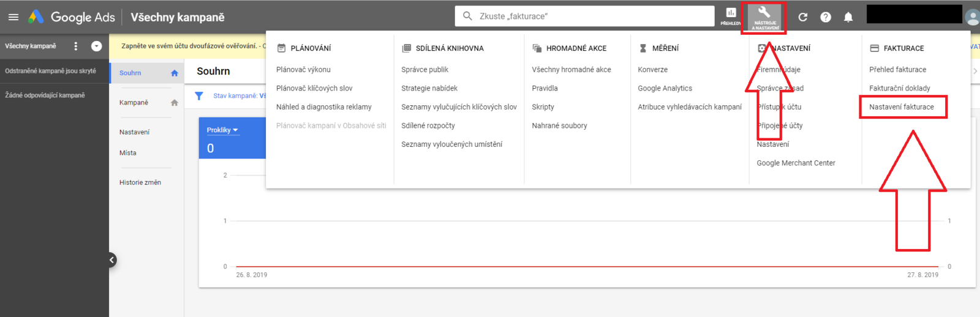980x317 pixels.
Task: Click the search field Zkuste fakturace
Action: (584, 16)
